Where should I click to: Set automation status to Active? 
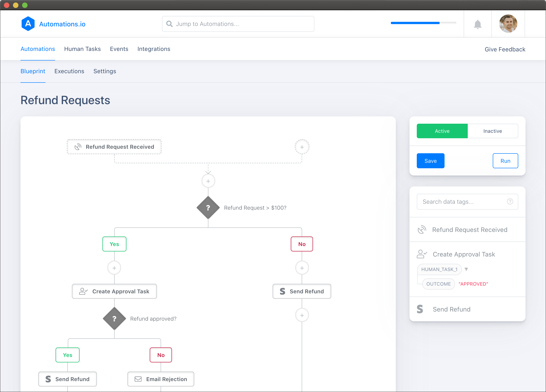tap(442, 131)
